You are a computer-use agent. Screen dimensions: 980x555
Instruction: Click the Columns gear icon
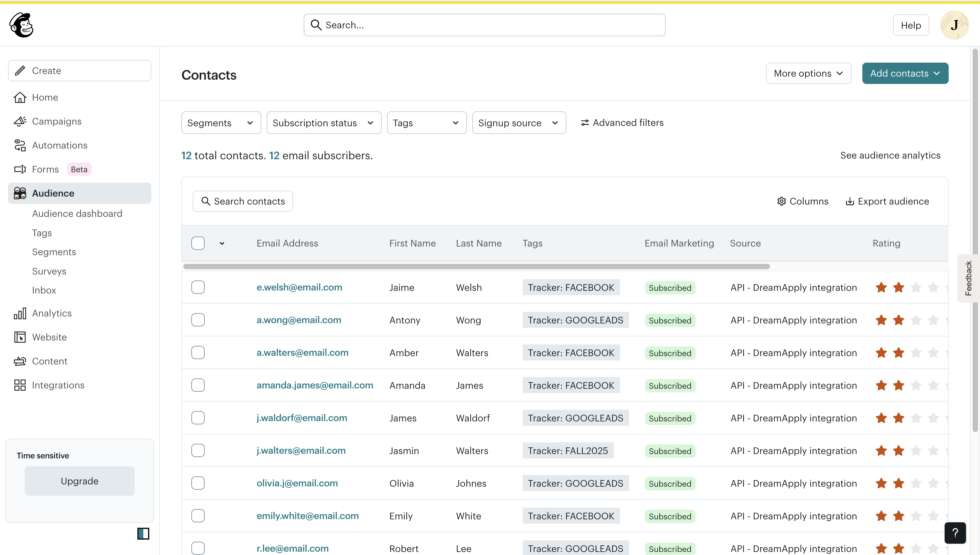[x=782, y=201]
